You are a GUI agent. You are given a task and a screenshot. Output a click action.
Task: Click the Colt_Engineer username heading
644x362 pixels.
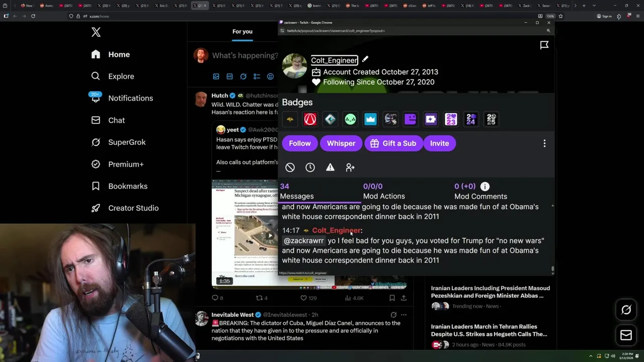coord(334,60)
